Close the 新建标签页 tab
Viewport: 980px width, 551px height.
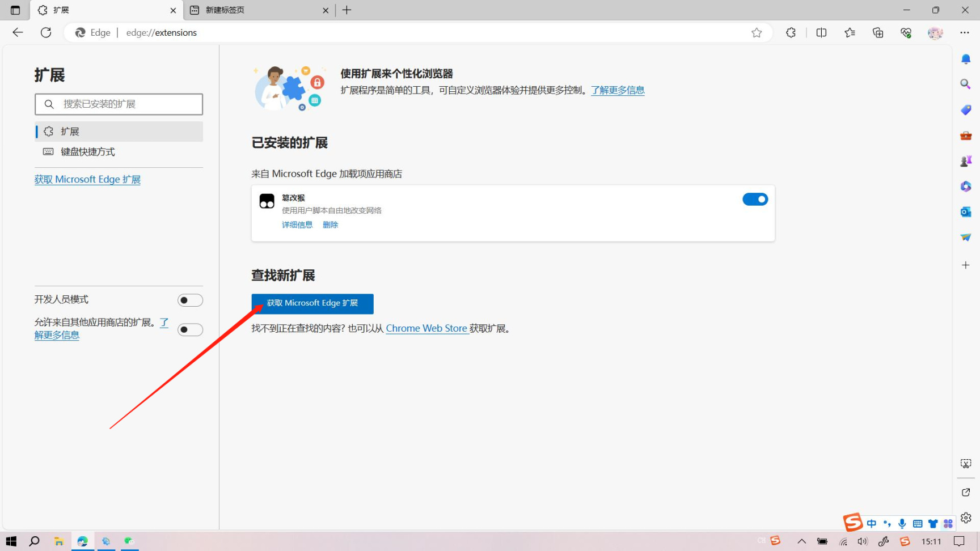point(326,10)
